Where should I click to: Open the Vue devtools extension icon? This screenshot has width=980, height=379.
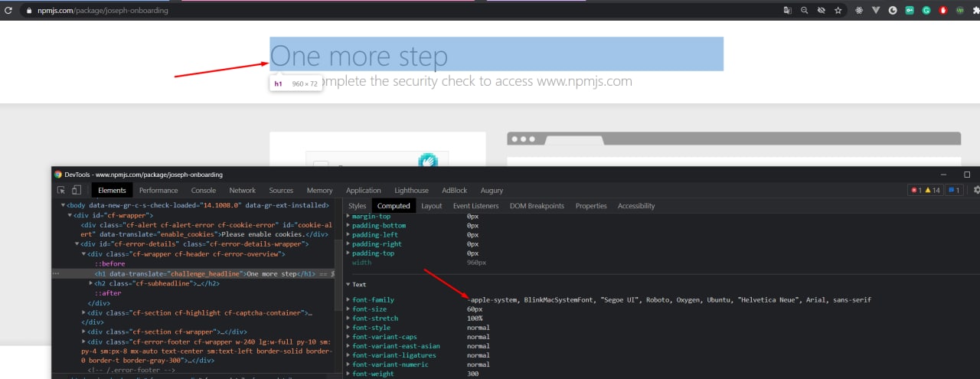tap(876, 11)
